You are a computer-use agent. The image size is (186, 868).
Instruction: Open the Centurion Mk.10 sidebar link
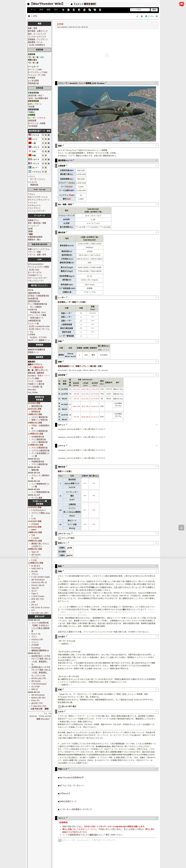39,582
